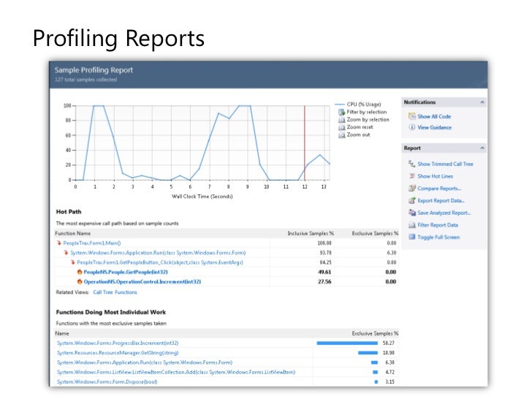This screenshot has width=532, height=399.
Task: Click the Filter Report Data icon
Action: tap(411, 225)
